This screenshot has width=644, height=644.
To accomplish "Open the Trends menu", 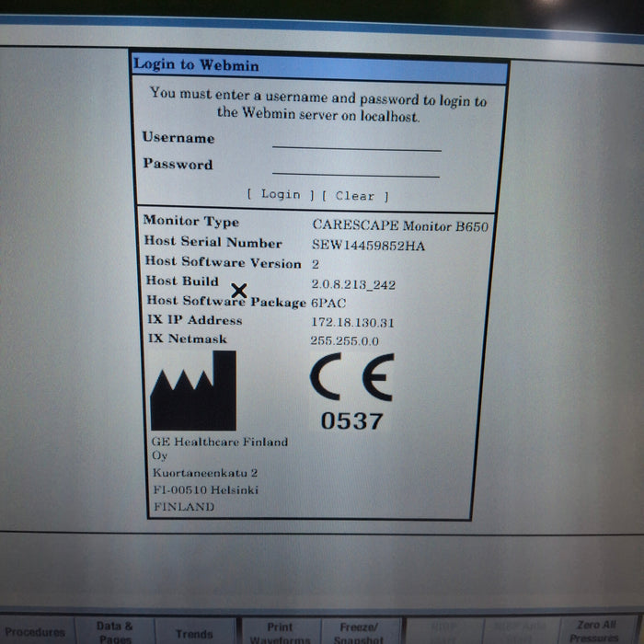I will click(x=194, y=633).
